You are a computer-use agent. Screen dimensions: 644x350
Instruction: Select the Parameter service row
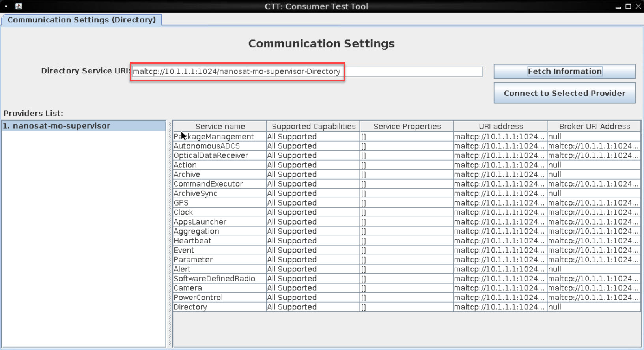[407, 260]
